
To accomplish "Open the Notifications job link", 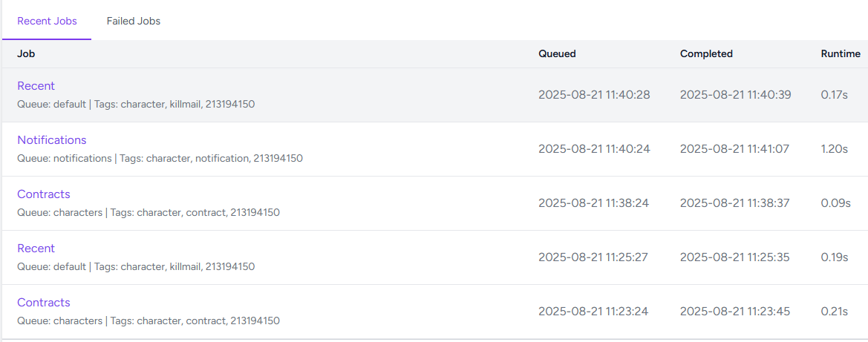I will pyautogui.click(x=52, y=140).
